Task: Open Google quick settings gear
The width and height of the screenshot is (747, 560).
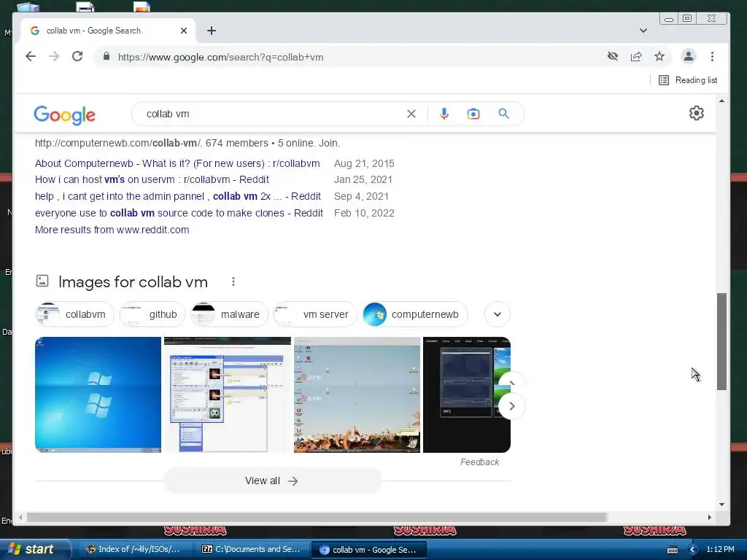Action: [x=697, y=113]
